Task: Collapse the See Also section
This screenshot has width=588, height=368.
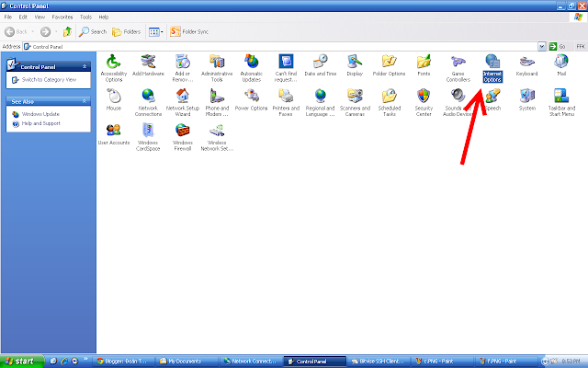Action: (85, 101)
